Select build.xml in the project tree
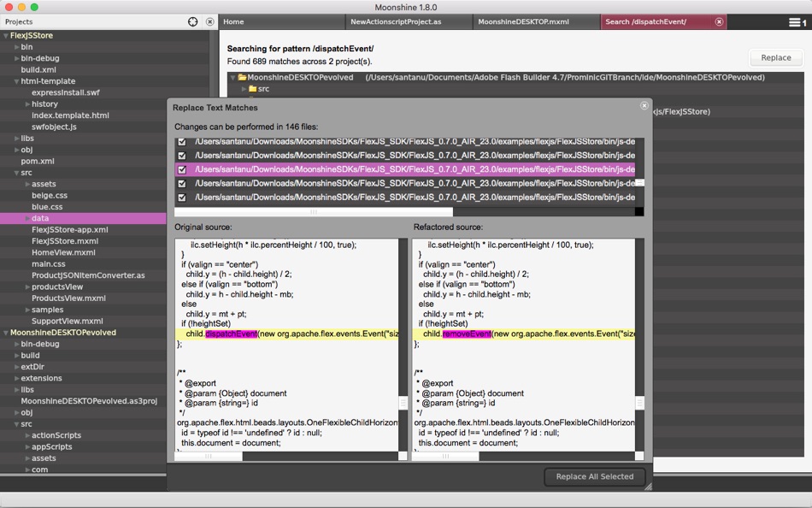Screen dimensions: 812x508 coord(38,70)
